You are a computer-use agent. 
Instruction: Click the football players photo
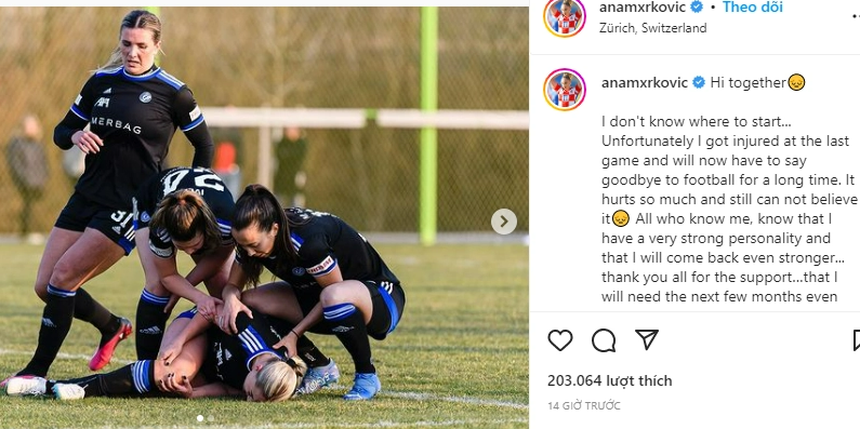tap(264, 218)
